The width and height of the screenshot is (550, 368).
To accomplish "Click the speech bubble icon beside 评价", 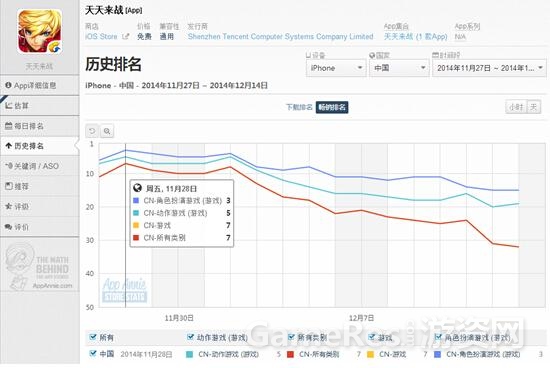I will (8, 227).
